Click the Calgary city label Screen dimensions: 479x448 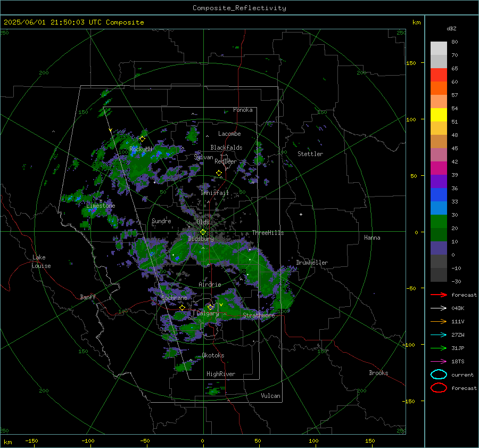click(208, 313)
